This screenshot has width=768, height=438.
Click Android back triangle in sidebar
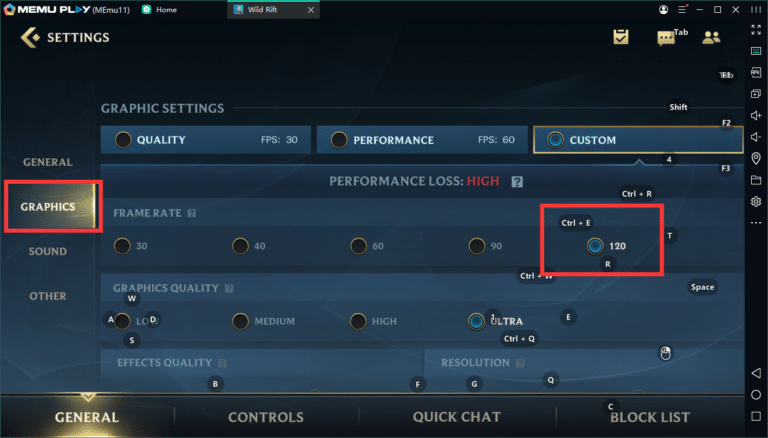pos(756,373)
